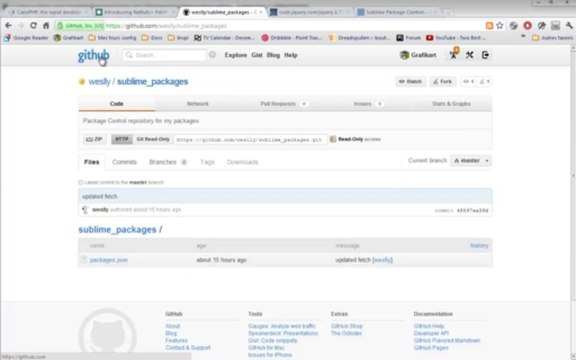
Task: Switch to the code.jquery.com browser tab
Action: pos(310,12)
